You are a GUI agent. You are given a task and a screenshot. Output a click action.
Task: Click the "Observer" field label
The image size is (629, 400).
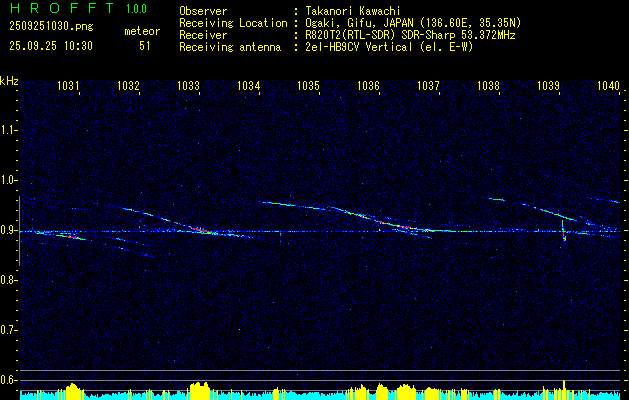tap(203, 11)
